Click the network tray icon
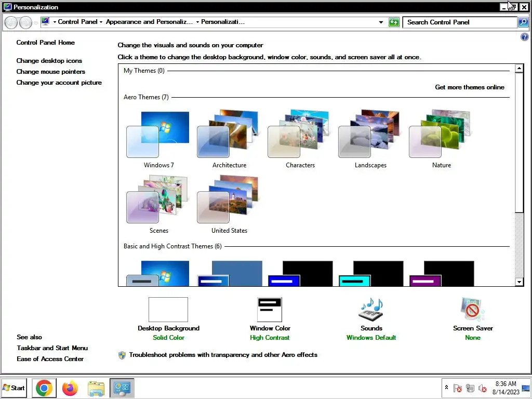The width and height of the screenshot is (532, 399). pyautogui.click(x=470, y=388)
